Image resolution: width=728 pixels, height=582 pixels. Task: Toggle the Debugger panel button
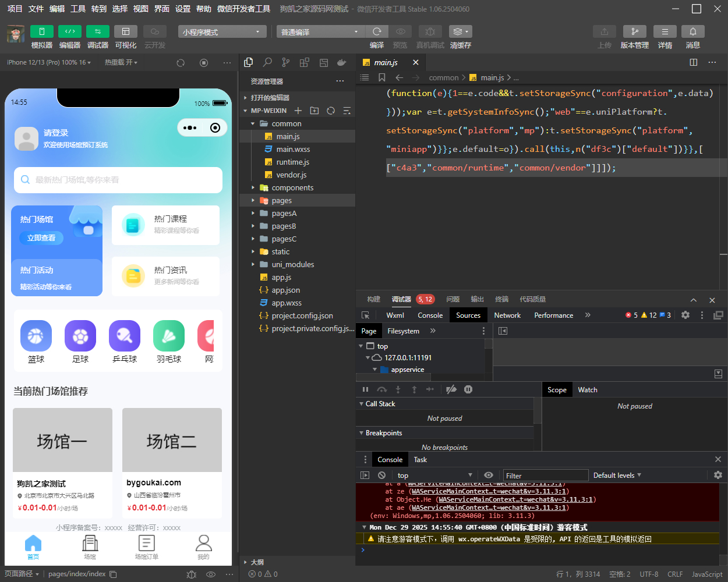click(x=97, y=31)
